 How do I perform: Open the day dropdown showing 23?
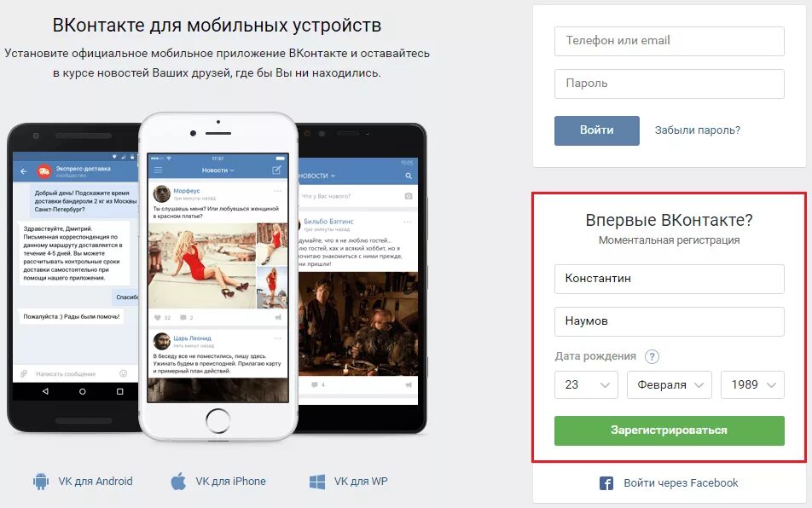586,385
